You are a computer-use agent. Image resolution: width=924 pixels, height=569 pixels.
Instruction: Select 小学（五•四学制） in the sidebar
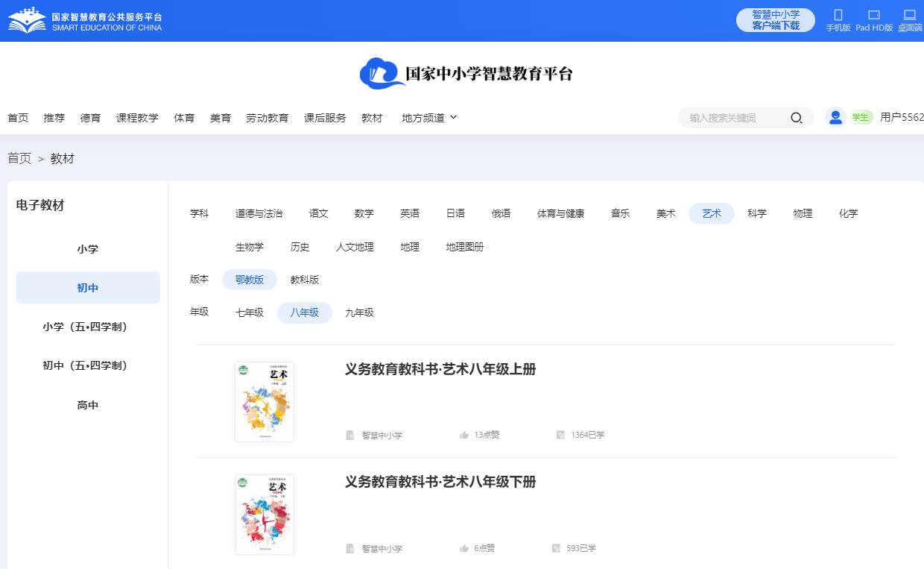pyautogui.click(x=88, y=327)
